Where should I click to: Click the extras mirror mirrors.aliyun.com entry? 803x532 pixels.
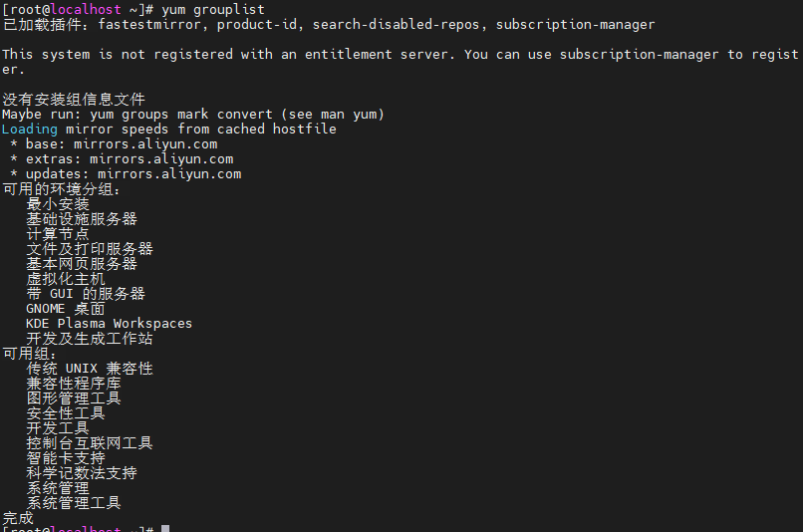pos(160,159)
